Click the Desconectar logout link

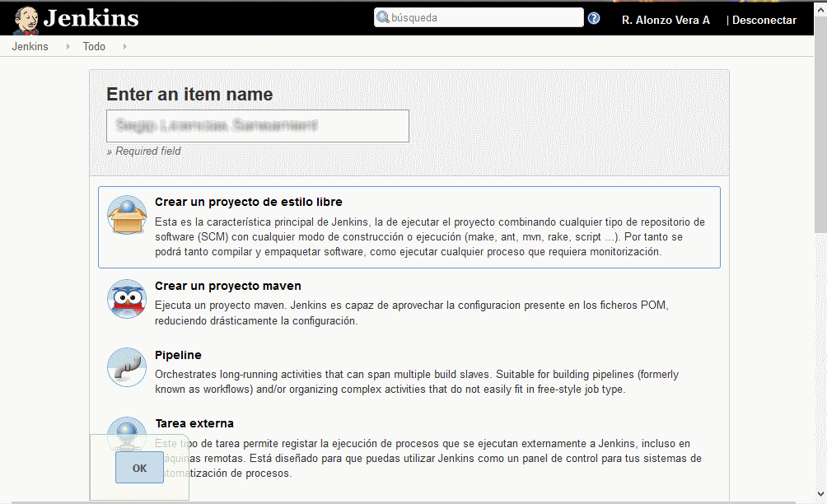(764, 20)
